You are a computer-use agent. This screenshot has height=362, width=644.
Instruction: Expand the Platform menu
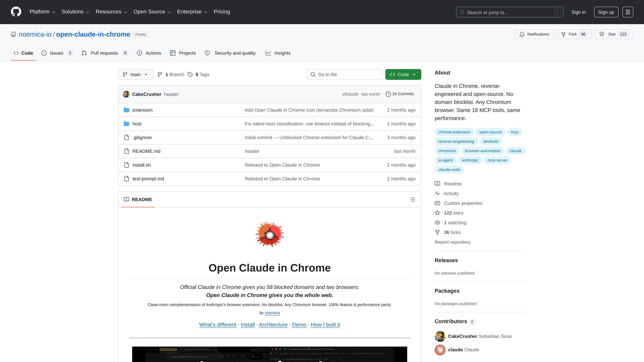pos(42,12)
